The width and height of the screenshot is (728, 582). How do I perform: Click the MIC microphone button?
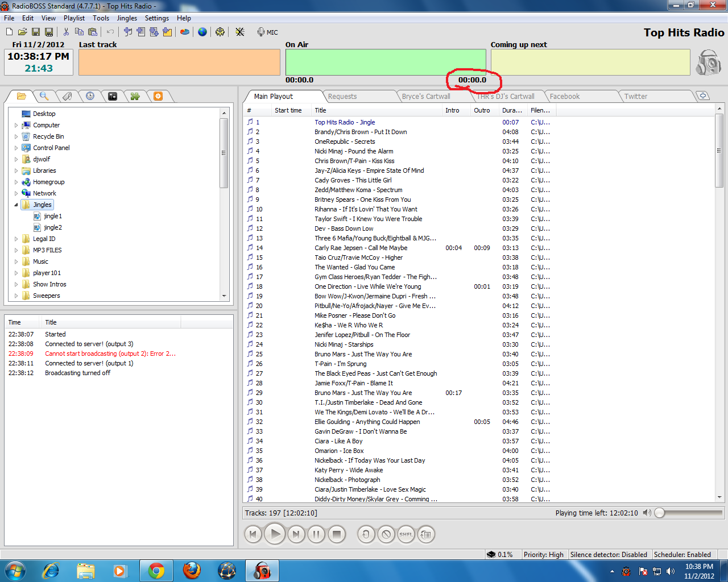pyautogui.click(x=267, y=32)
